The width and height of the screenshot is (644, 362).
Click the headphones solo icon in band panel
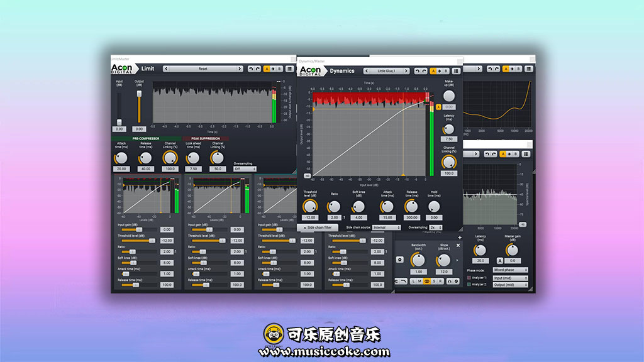449,282
